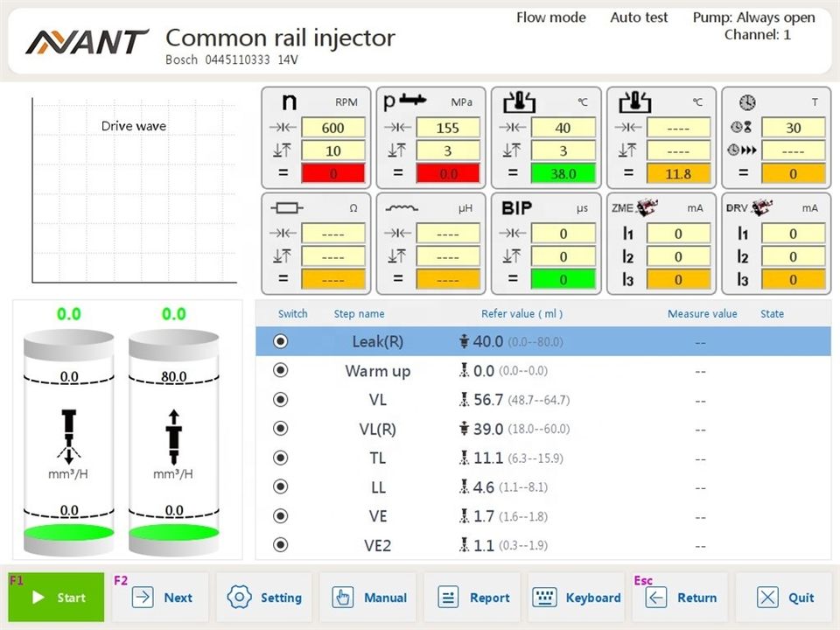Click the first temperature tank icon

pyautogui.click(x=519, y=101)
